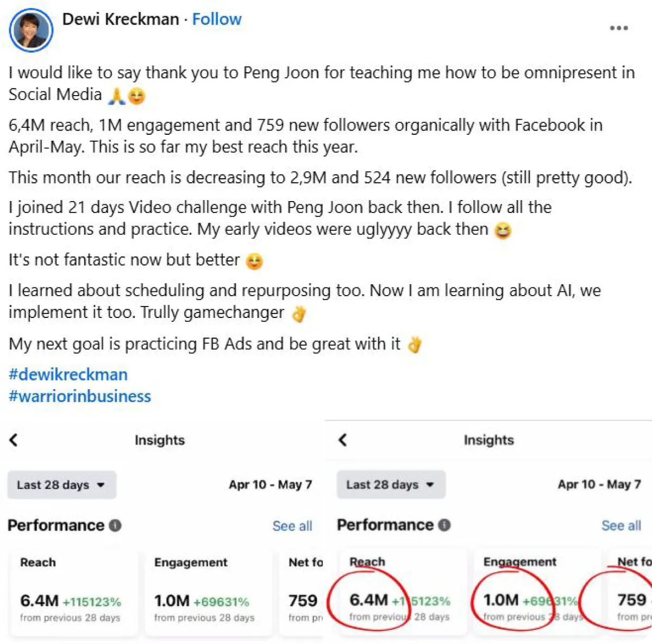Go back from left Insights panel
Image resolution: width=652 pixels, height=644 pixels.
[x=14, y=440]
